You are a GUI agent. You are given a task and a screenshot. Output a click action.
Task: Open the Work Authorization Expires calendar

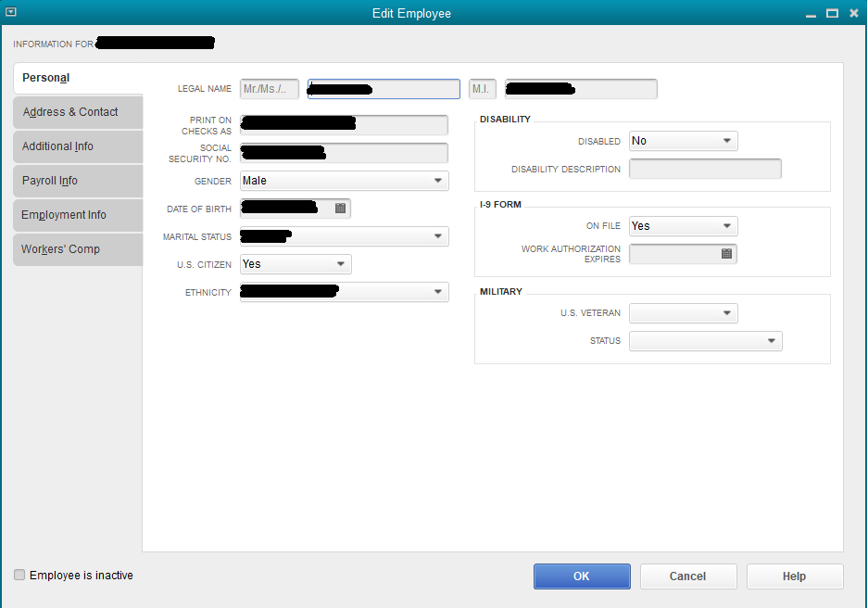(x=727, y=253)
